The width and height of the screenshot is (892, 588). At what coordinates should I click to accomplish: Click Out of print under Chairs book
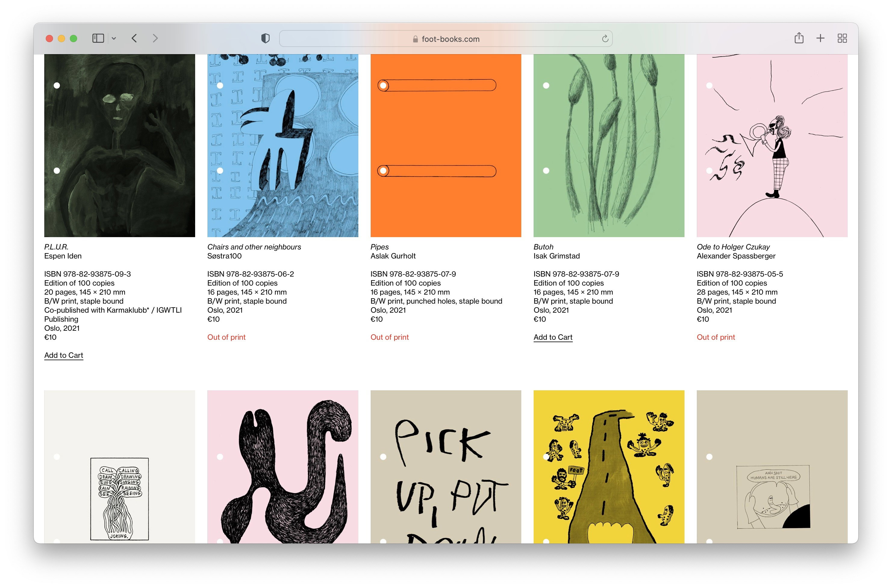point(226,337)
